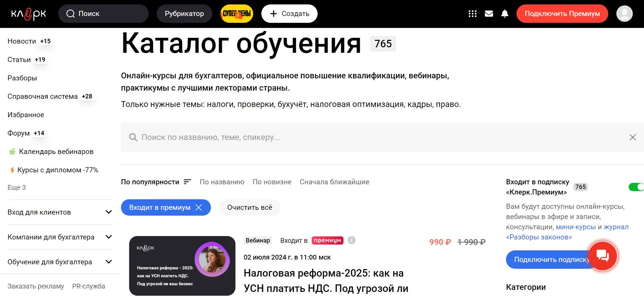Sort courses По новизне
Viewport: 644px width, 296px height.
coord(272,182)
